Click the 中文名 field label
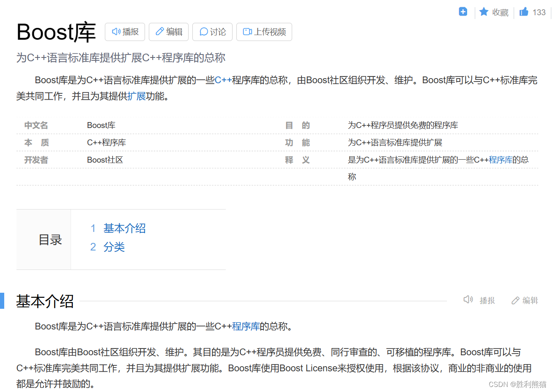 (36, 125)
